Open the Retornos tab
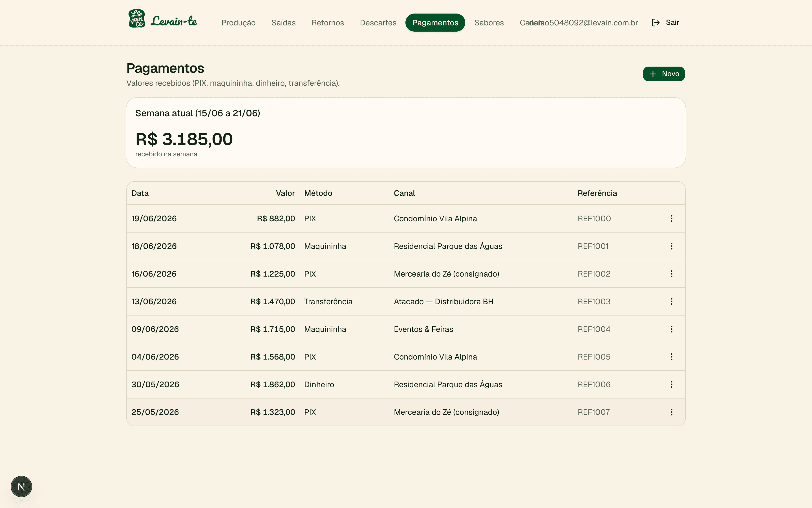 [x=328, y=23]
